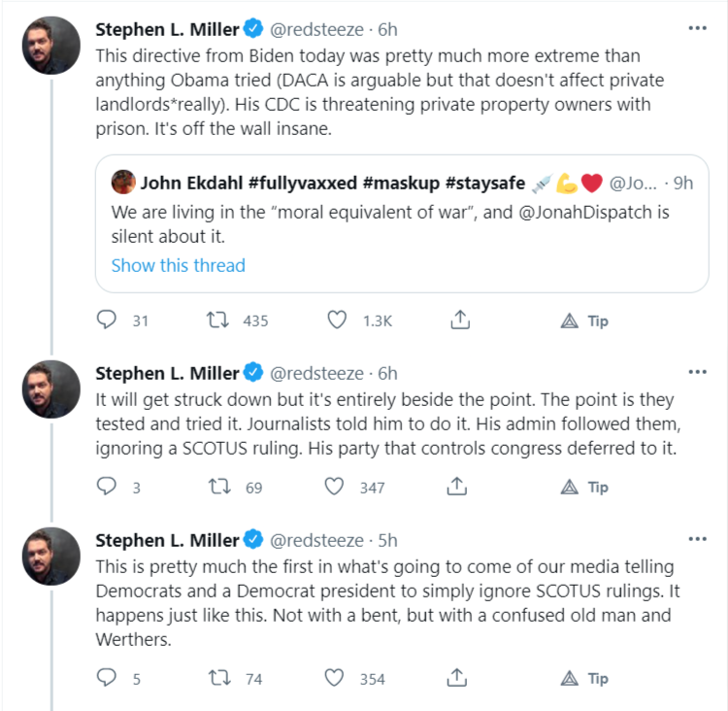Viewport: 728px width, 711px height.
Task: Reply to the tweet with 3 replies
Action: (109, 487)
